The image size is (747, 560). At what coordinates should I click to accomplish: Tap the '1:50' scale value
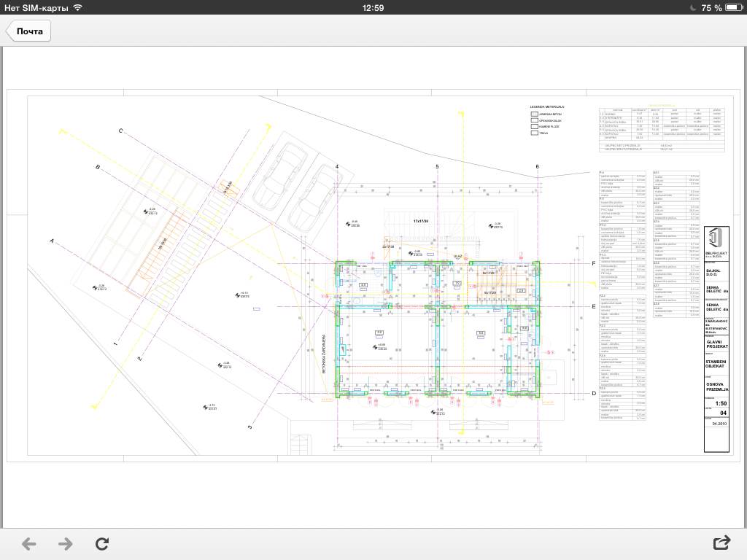pos(721,403)
